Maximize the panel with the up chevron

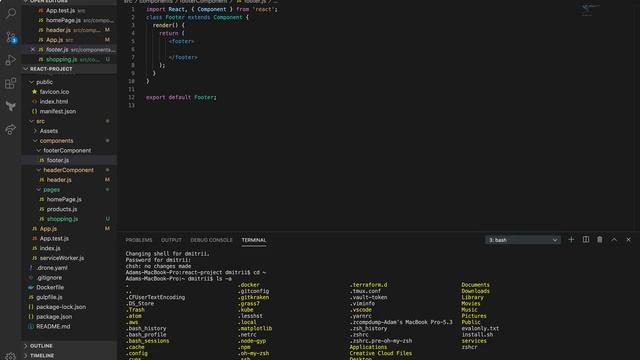(614, 240)
